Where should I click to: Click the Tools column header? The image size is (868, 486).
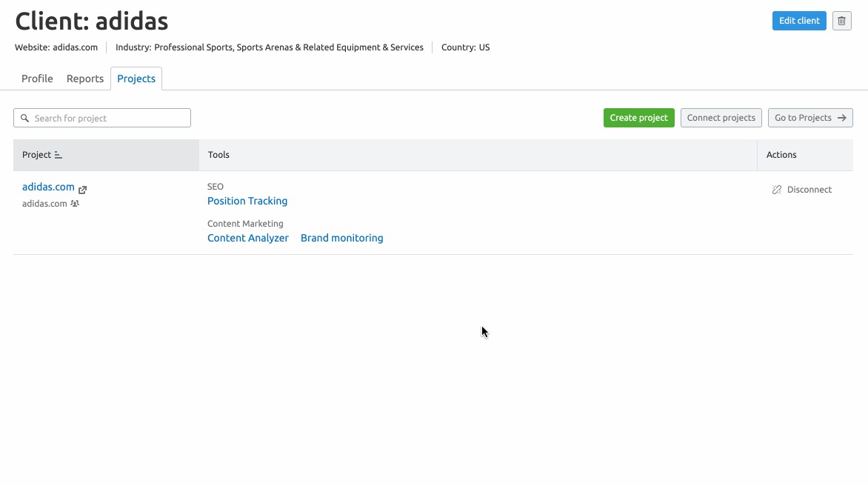tap(218, 155)
